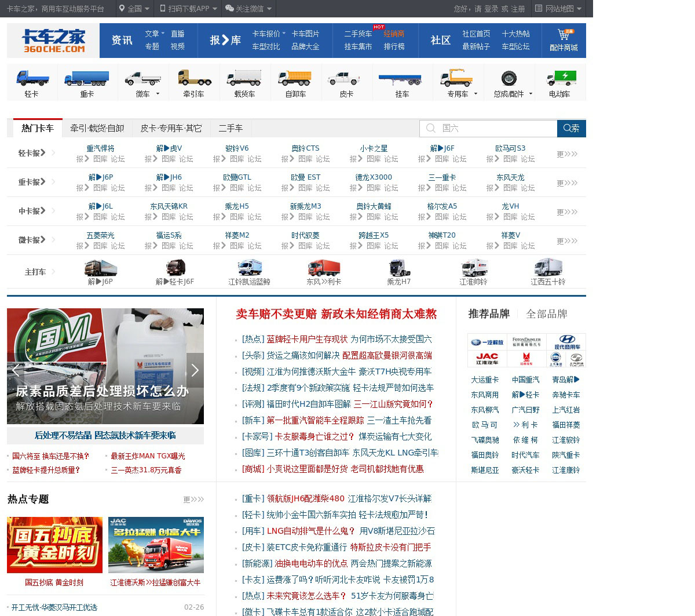Expand more 微卡报价 row models
The width and height of the screenshot is (695, 616).
pyautogui.click(x=567, y=241)
